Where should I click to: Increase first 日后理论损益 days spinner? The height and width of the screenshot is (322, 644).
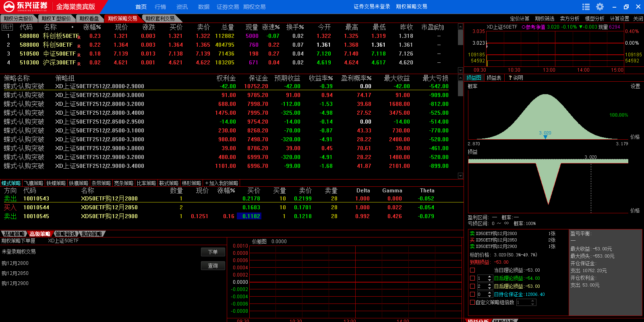(x=489, y=277)
